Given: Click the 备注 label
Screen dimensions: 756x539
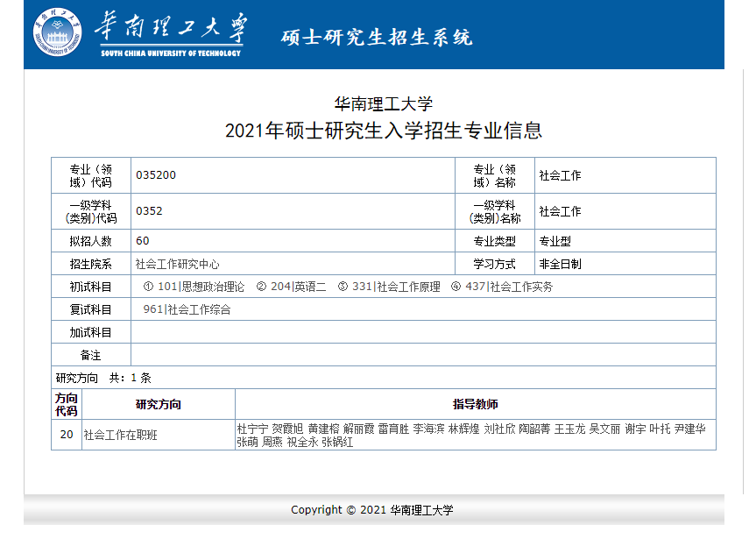Looking at the screenshot, I should coord(90,355).
